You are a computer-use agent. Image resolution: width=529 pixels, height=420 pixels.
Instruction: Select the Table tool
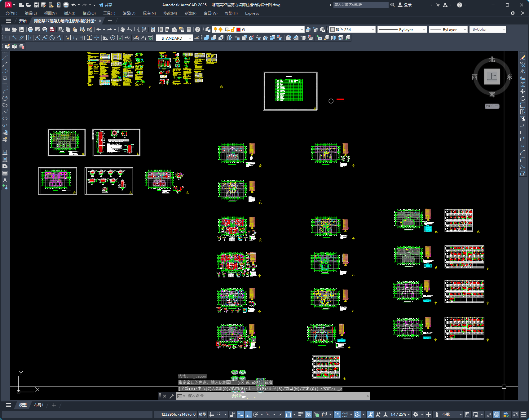5,173
